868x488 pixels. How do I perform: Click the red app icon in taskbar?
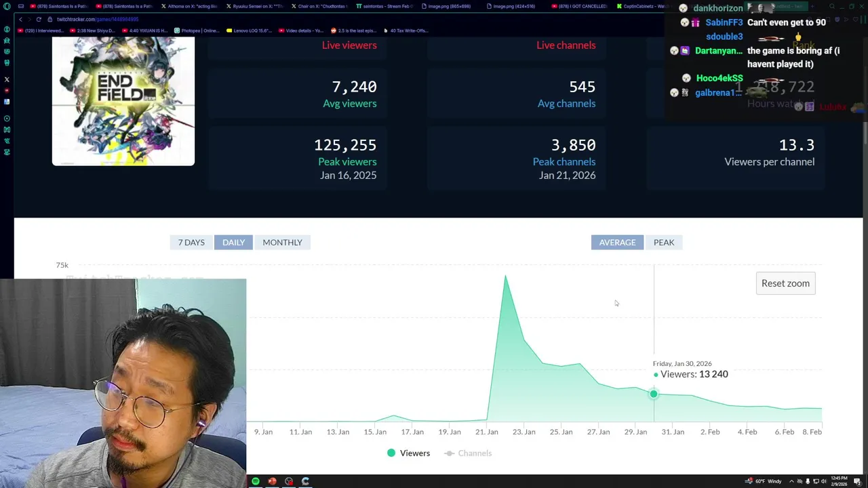(x=272, y=481)
